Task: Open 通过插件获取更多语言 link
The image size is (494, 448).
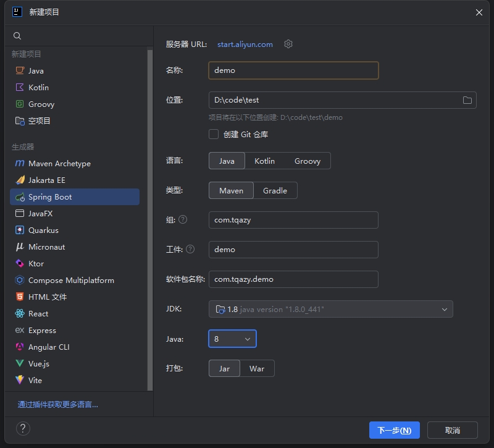Action: coord(58,405)
